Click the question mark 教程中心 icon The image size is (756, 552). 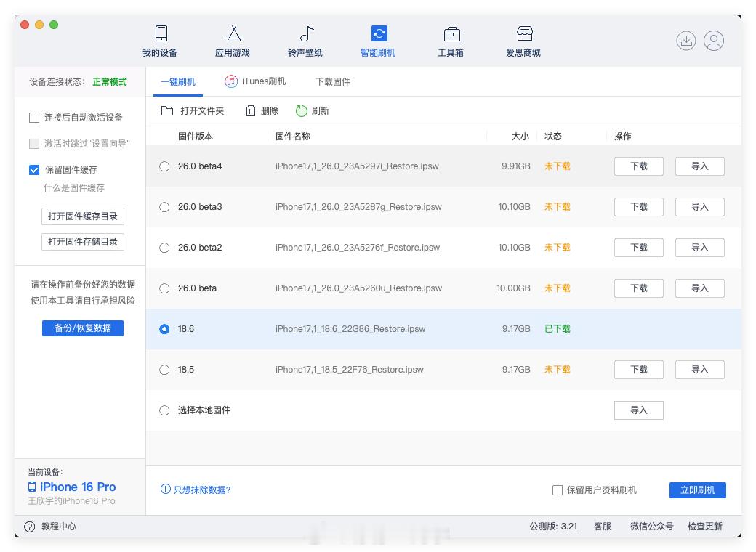pyautogui.click(x=29, y=527)
